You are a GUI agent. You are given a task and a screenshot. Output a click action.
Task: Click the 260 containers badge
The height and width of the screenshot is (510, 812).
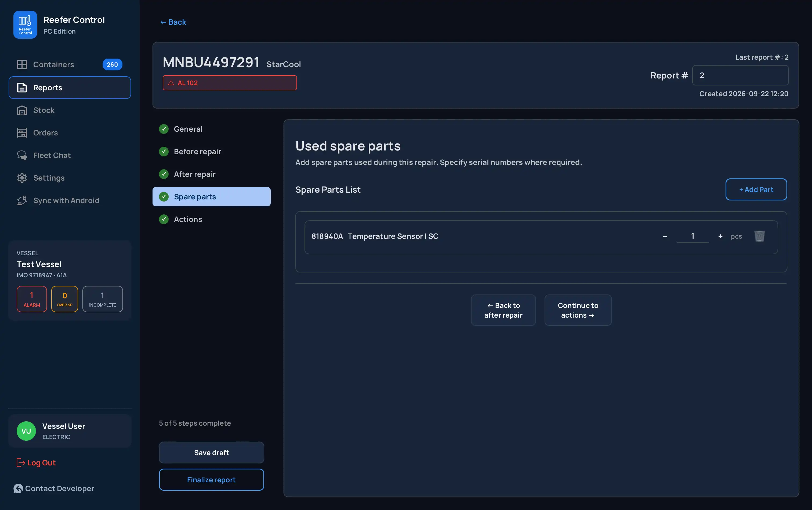[x=112, y=64]
